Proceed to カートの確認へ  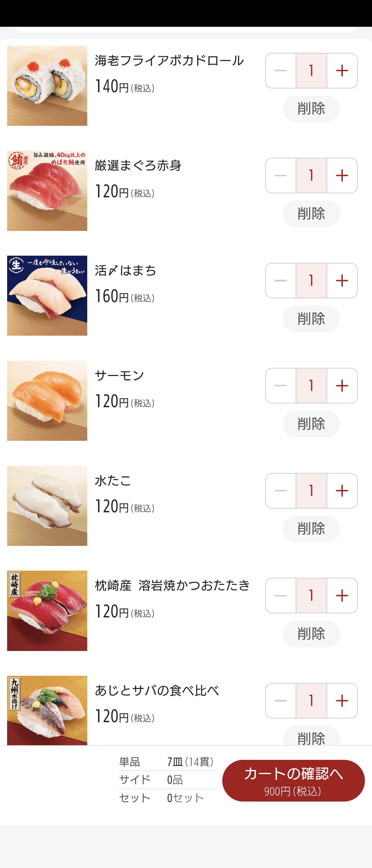pyautogui.click(x=293, y=781)
